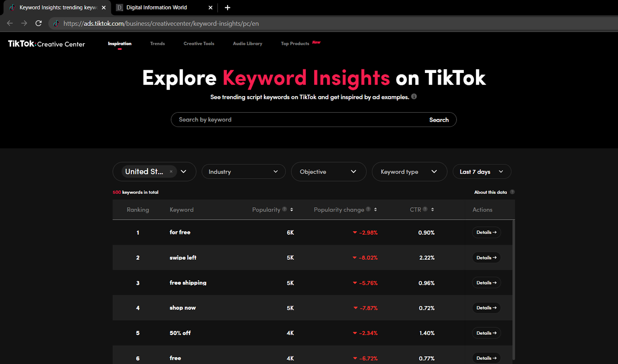Open the Creative Tools menu
Screen dimensions: 618x364
[199, 44]
